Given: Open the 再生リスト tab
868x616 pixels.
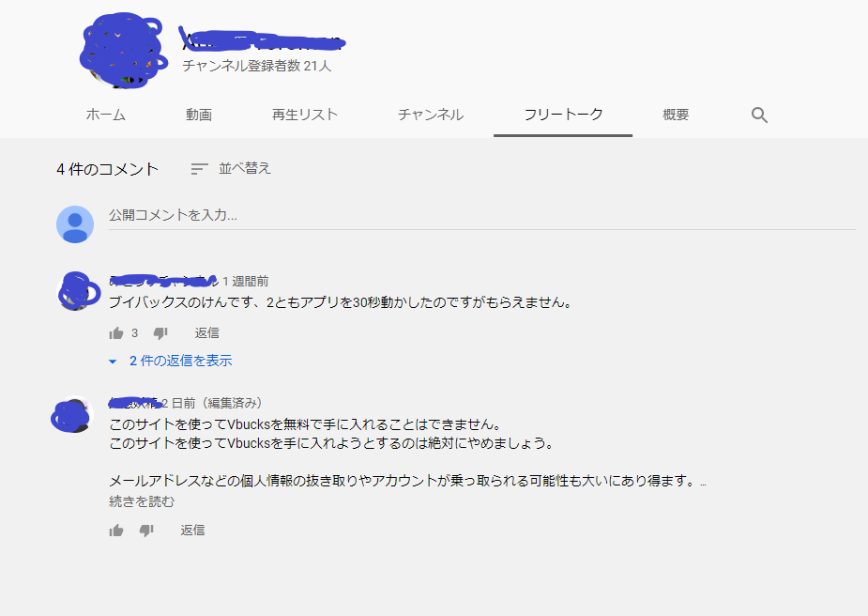Looking at the screenshot, I should click(305, 115).
